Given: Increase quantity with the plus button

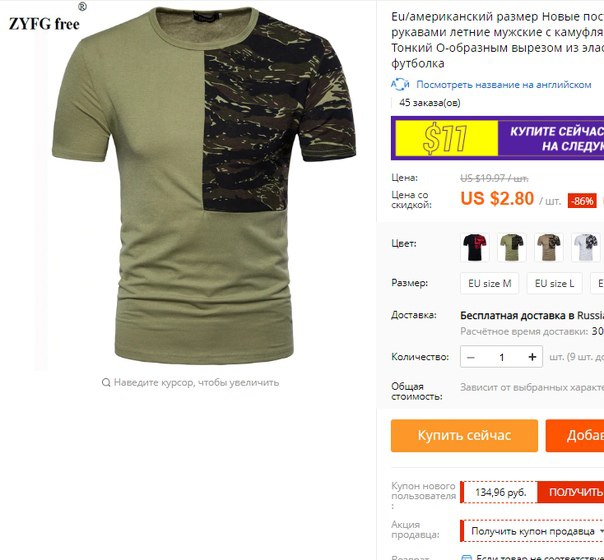Looking at the screenshot, I should pos(532,357).
